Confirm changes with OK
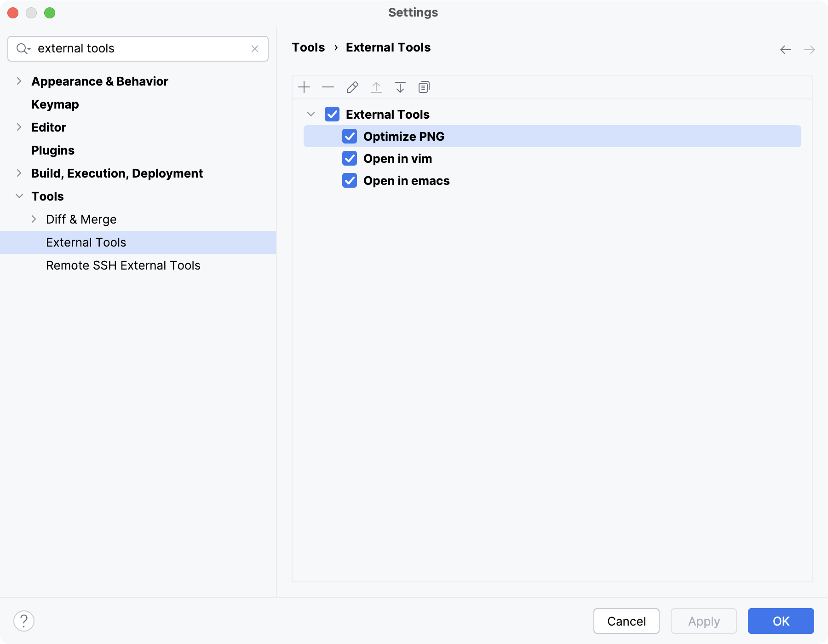The height and width of the screenshot is (644, 828). pyautogui.click(x=780, y=621)
